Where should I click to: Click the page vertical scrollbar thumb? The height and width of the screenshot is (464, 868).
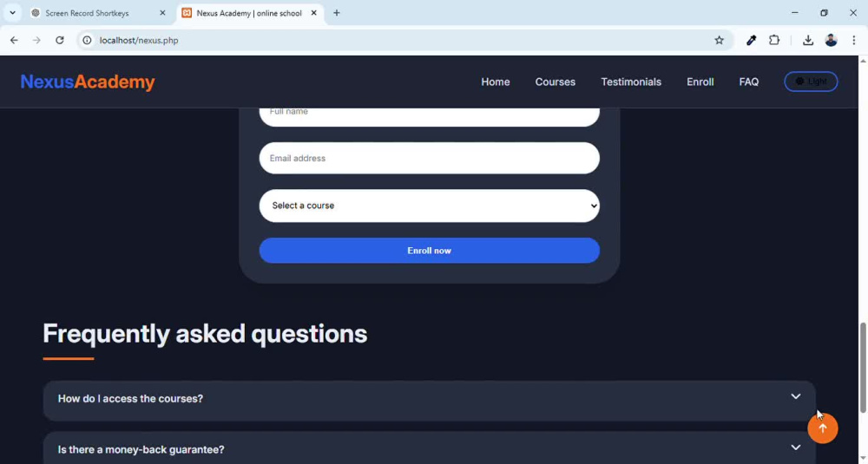point(863,368)
